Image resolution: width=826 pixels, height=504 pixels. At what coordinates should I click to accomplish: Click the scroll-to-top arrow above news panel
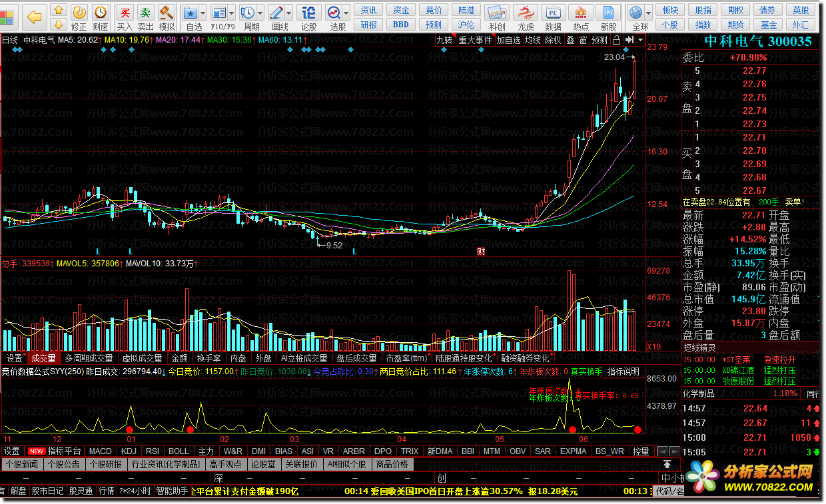tap(667, 463)
